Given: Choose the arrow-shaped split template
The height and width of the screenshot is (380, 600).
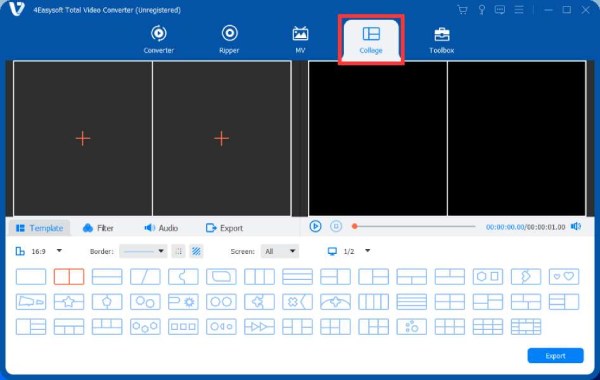Looking at the screenshot, I should [526, 277].
